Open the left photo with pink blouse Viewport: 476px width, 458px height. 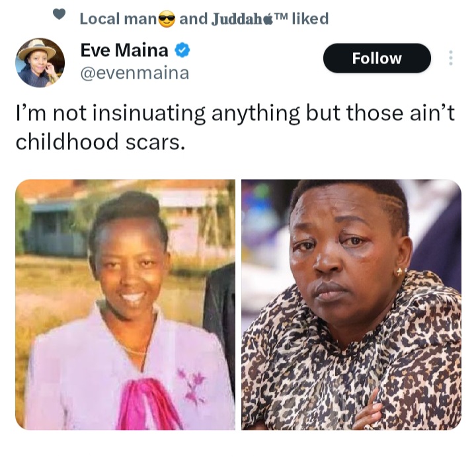(125, 305)
